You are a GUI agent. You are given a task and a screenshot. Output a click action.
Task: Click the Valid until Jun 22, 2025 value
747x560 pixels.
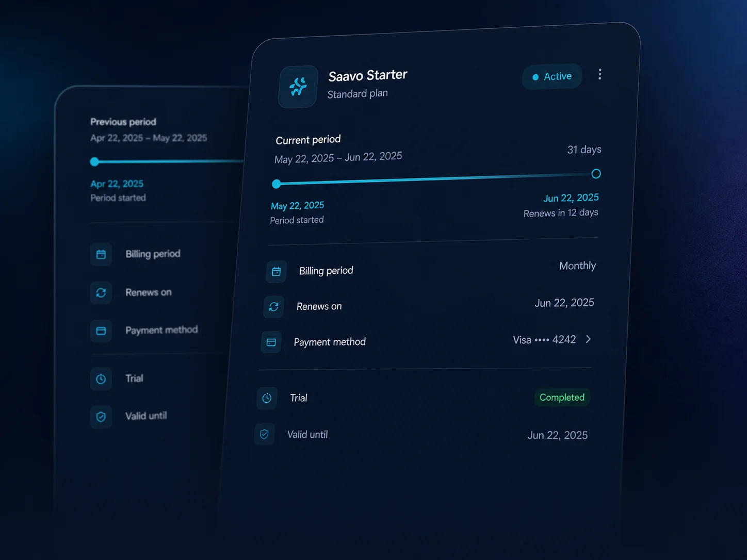point(558,435)
